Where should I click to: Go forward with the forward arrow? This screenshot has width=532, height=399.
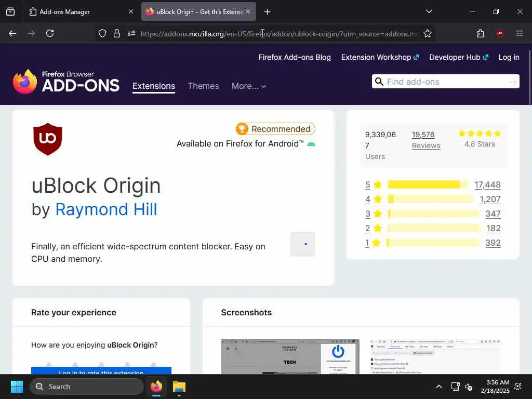tap(31, 34)
